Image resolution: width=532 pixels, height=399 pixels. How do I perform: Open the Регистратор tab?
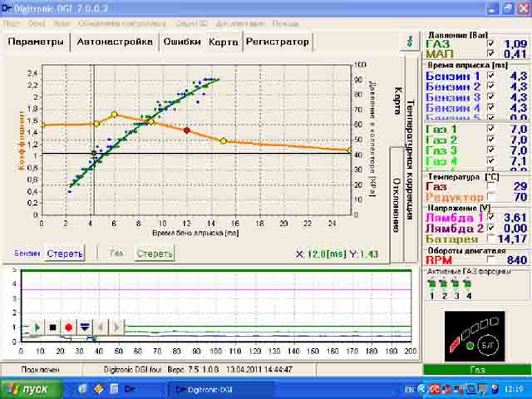click(277, 42)
